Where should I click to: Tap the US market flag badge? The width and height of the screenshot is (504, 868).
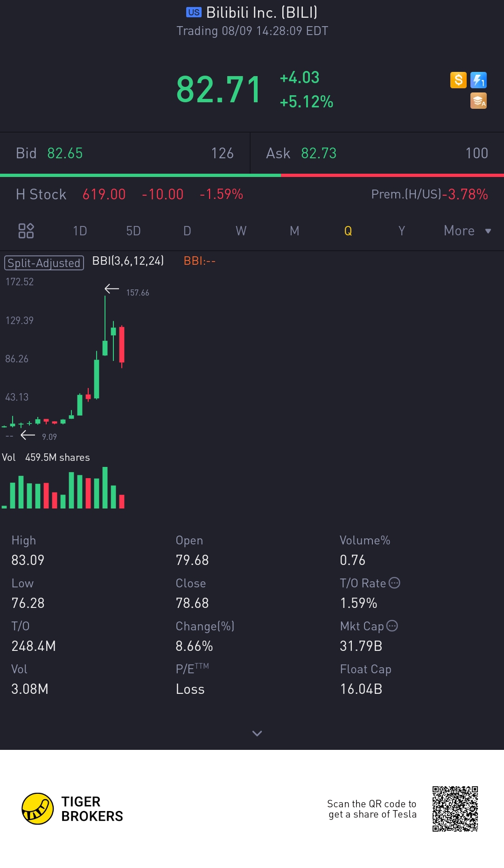[x=194, y=13]
